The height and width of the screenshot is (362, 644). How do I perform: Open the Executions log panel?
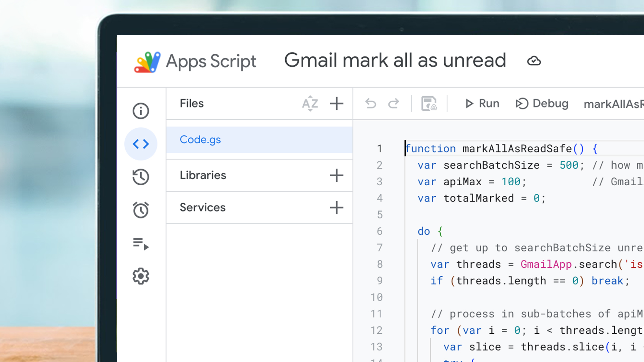pos(141,244)
